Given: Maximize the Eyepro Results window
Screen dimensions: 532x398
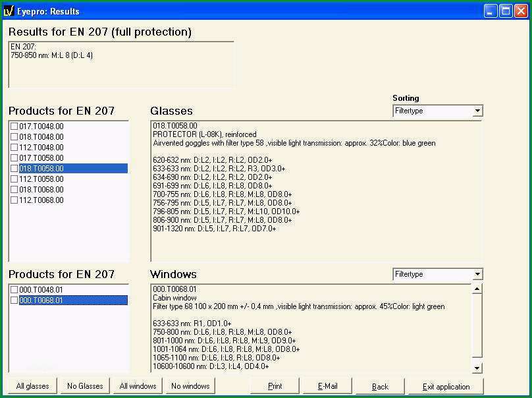Looking at the screenshot, I should pyautogui.click(x=506, y=11).
